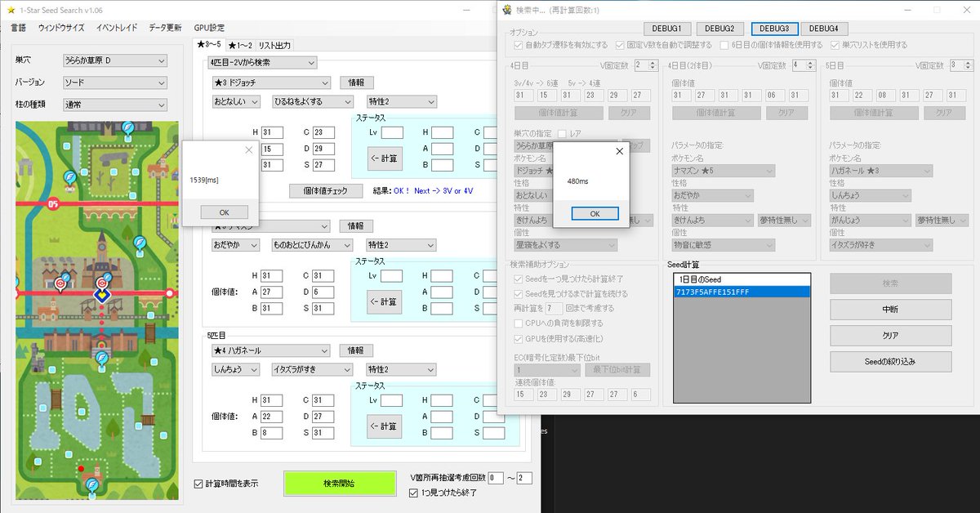The image size is (980, 513).
Task: Close the 1539[ms] message popup with X
Action: pos(248,150)
